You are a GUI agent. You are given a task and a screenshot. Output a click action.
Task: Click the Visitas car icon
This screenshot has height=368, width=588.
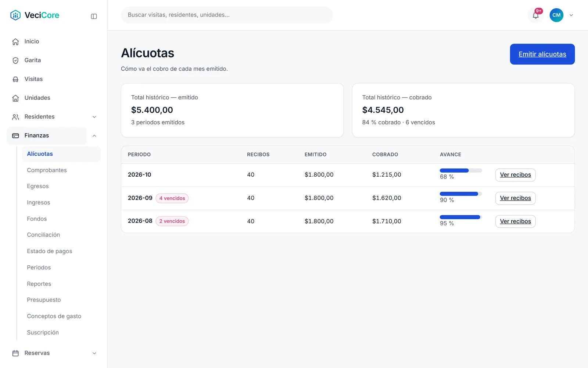click(15, 79)
